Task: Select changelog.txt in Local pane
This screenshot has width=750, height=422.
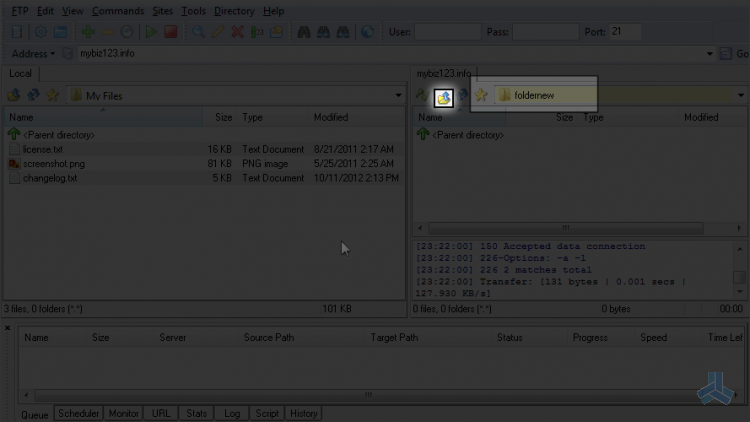Action: (50, 178)
